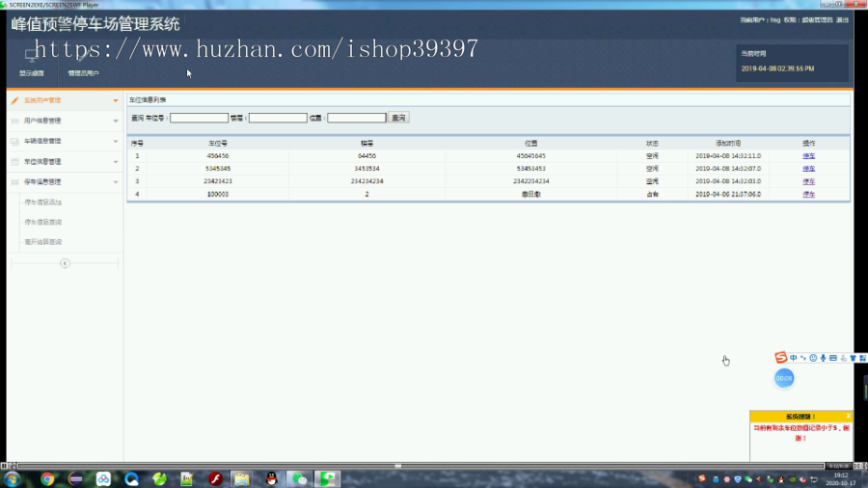Click the Sogou emoji smiley icon
868x488 pixels.
(813, 358)
